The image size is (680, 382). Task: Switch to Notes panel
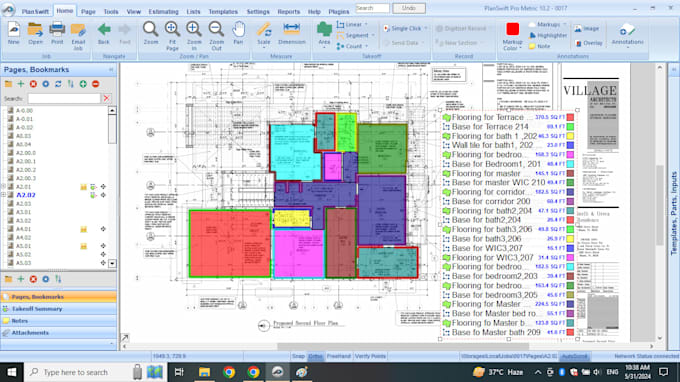point(59,321)
